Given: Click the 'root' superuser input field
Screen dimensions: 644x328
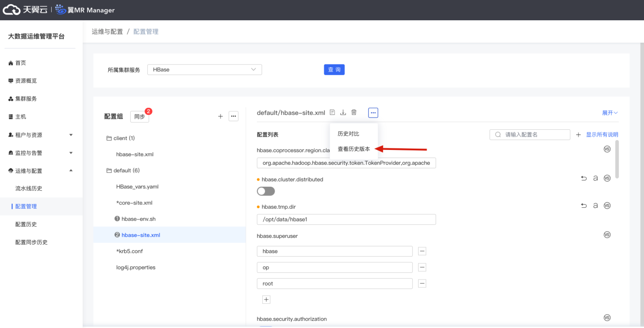Looking at the screenshot, I should [x=335, y=283].
